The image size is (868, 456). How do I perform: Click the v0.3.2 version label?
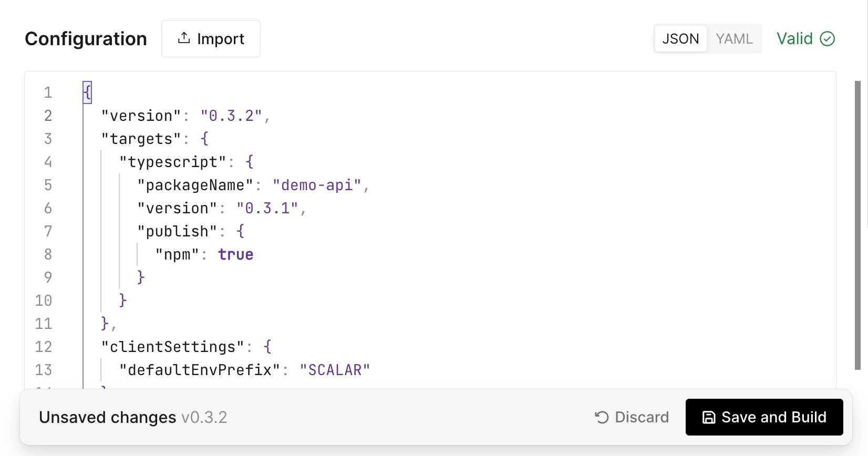pyautogui.click(x=204, y=417)
